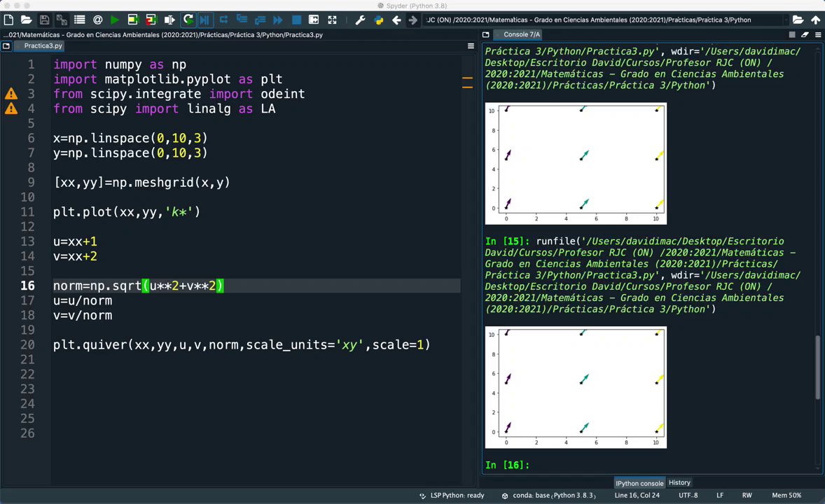Re-run the last script
This screenshot has height=504, width=825.
[188, 20]
